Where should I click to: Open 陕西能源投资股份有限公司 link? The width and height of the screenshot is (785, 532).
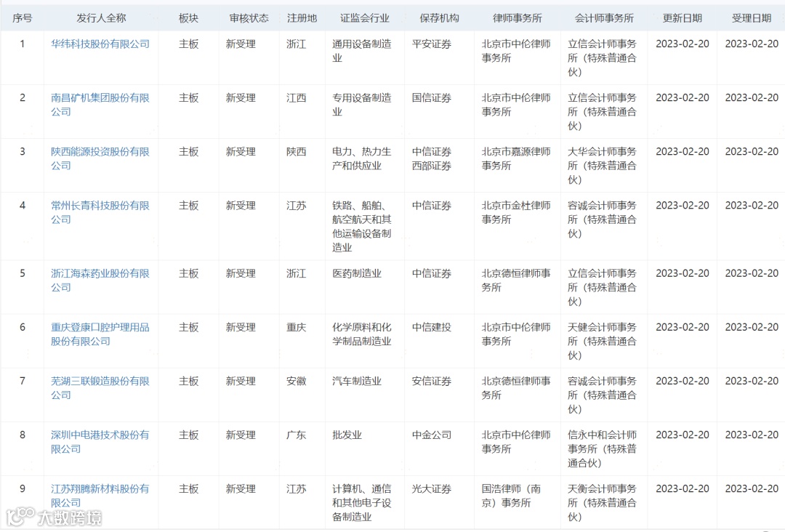point(100,158)
